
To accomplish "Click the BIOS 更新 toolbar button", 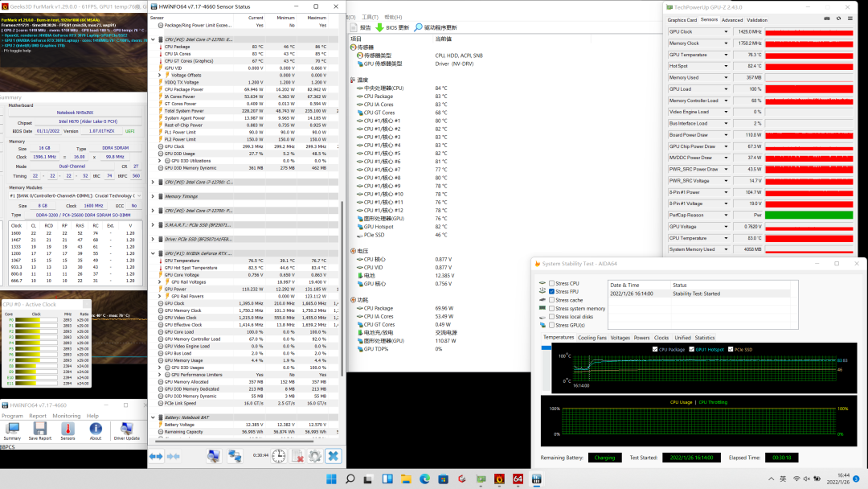I will [x=392, y=27].
